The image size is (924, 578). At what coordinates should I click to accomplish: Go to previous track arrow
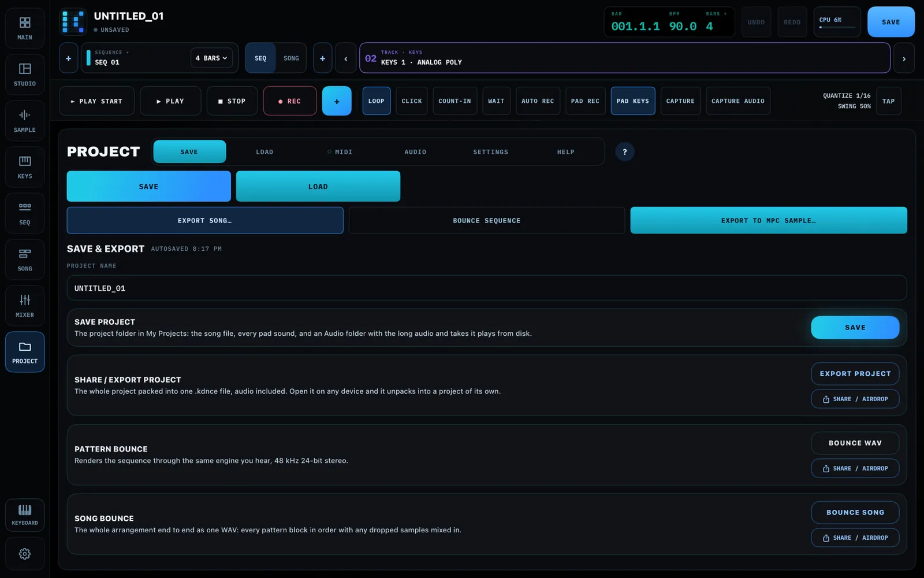coord(346,58)
